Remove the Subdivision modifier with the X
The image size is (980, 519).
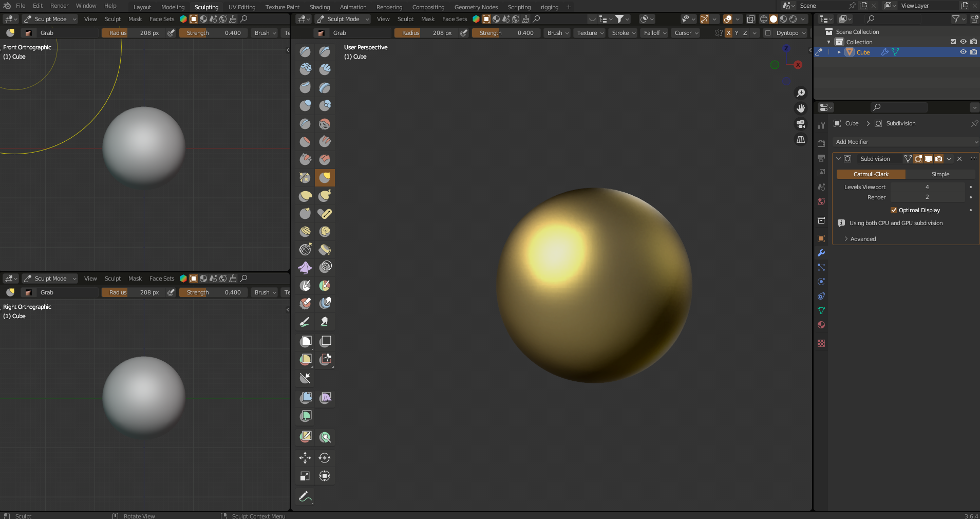tap(959, 159)
